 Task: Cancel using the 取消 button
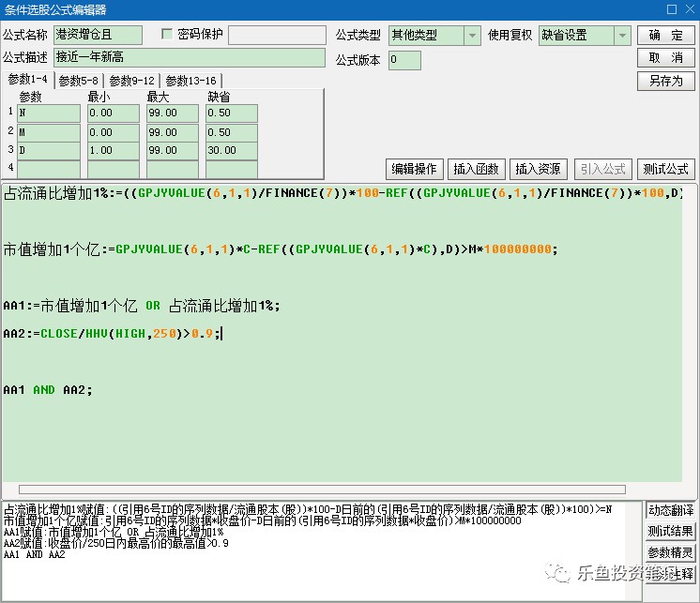point(665,57)
